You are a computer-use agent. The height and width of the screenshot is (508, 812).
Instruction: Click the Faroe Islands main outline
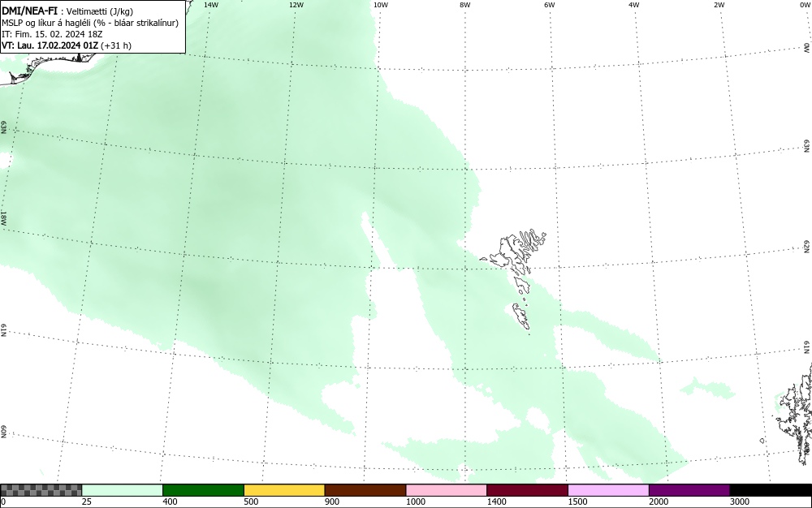click(516, 252)
